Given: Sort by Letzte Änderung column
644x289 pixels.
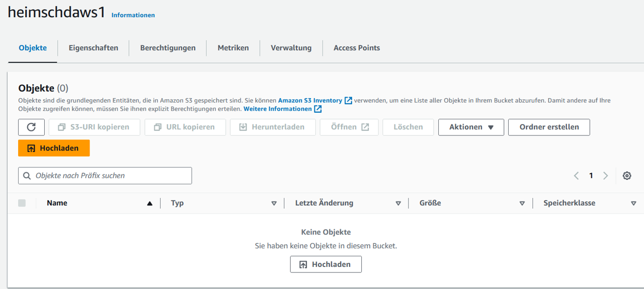Looking at the screenshot, I should pos(324,203).
